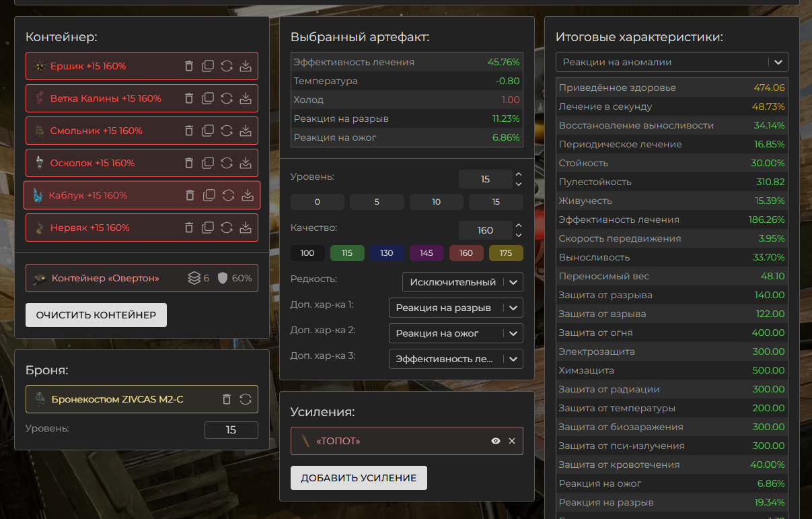The width and height of the screenshot is (812, 519).
Task: Expand the Реакции на аномалии selector
Action: coord(671,62)
